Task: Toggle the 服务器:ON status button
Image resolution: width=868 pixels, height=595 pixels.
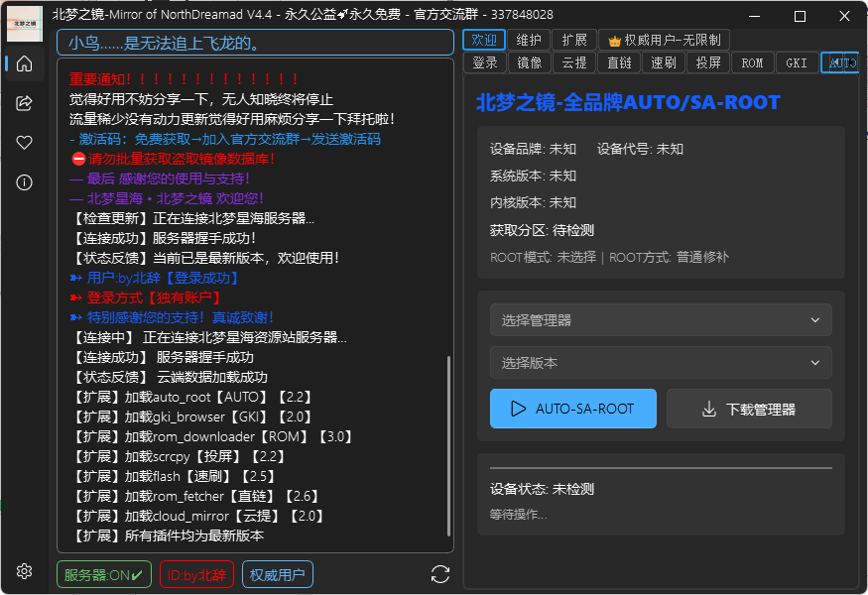Action: point(103,573)
